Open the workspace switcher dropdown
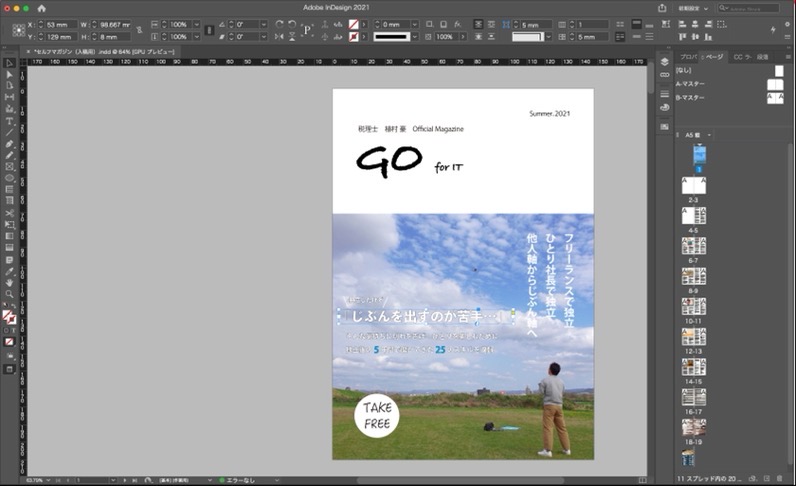 (x=693, y=8)
